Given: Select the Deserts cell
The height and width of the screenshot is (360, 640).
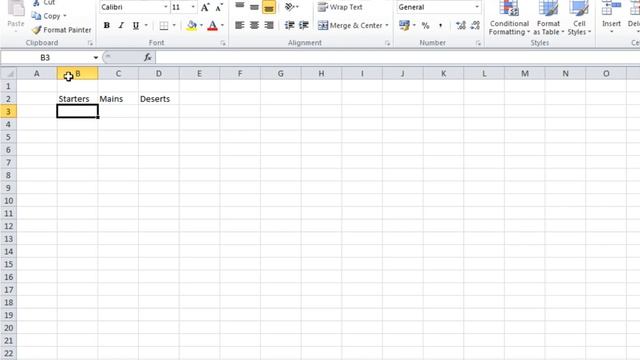Looking at the screenshot, I should tap(159, 99).
